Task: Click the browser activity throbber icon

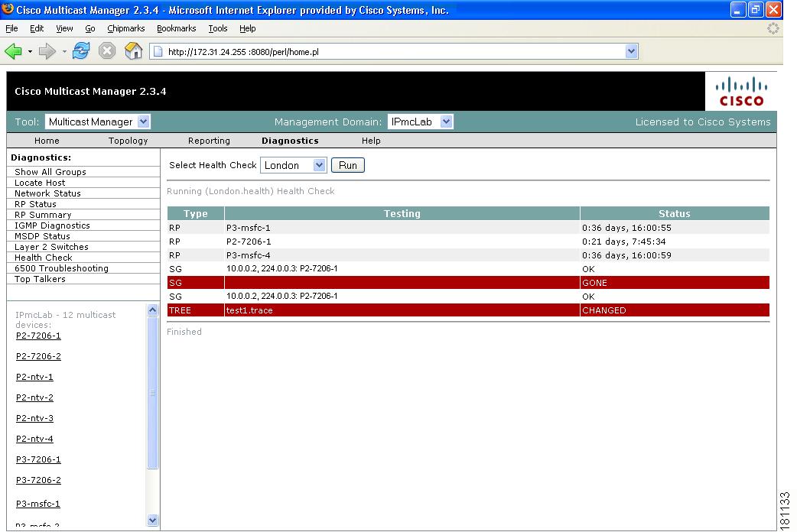Action: (x=773, y=28)
